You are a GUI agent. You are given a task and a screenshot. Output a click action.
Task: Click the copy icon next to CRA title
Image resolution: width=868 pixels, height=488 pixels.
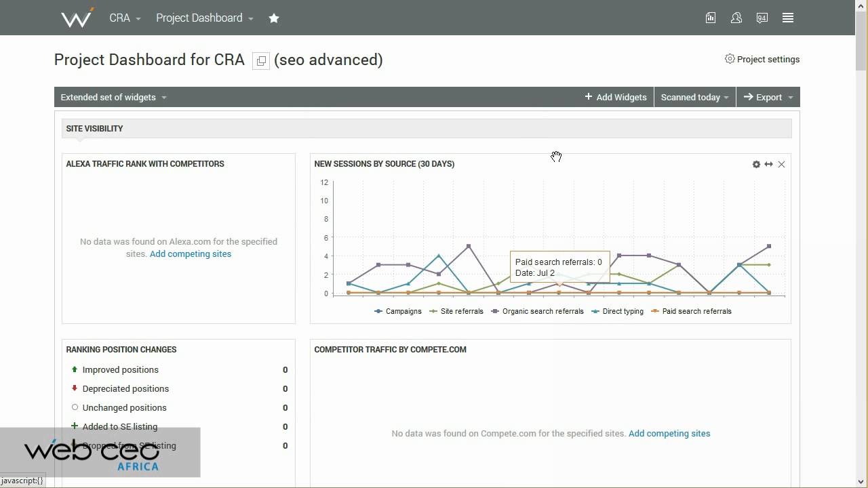[x=261, y=61]
